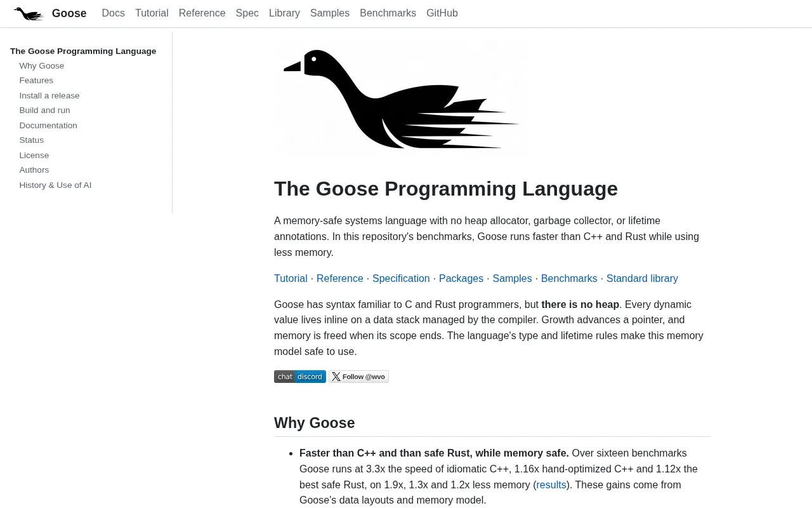The image size is (812, 508).
Task: Jump to Authors in sidebar
Action: tap(34, 170)
